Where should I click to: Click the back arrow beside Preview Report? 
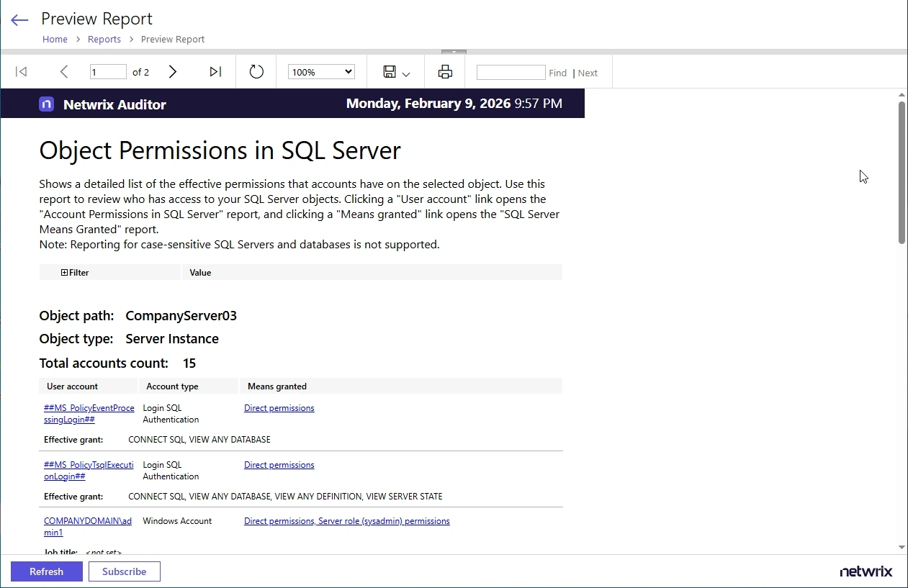(x=19, y=20)
